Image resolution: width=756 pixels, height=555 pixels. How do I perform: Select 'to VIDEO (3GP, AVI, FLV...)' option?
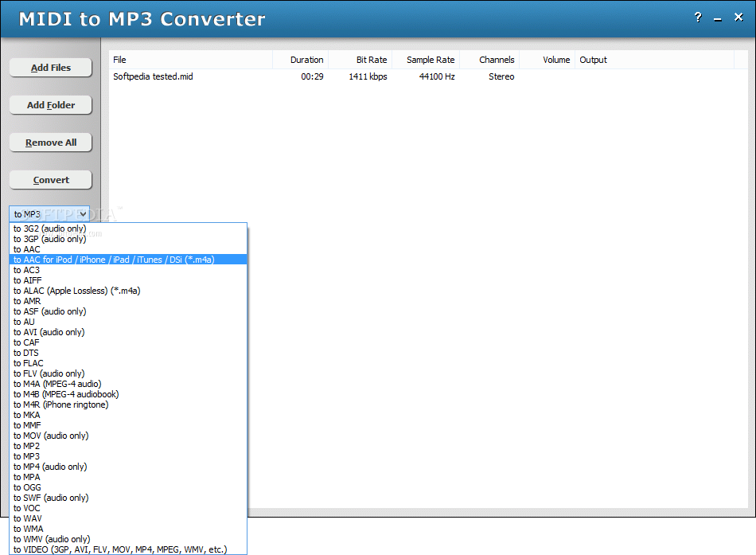point(128,549)
